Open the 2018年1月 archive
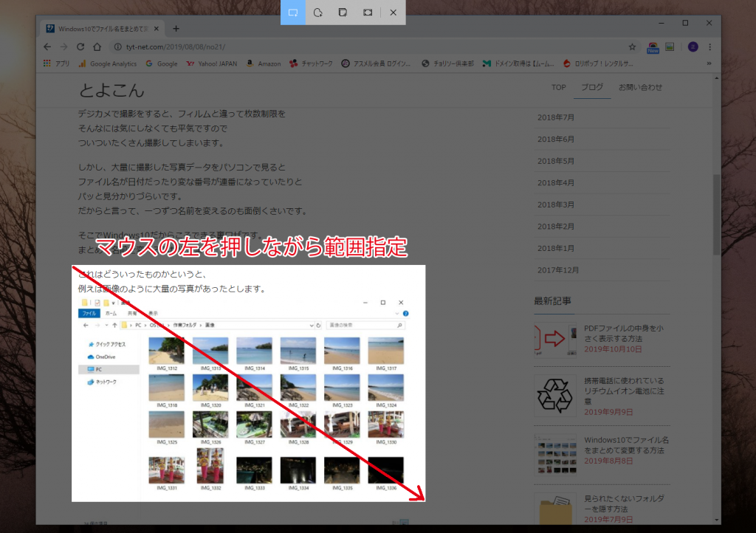This screenshot has height=533, width=756. (555, 248)
